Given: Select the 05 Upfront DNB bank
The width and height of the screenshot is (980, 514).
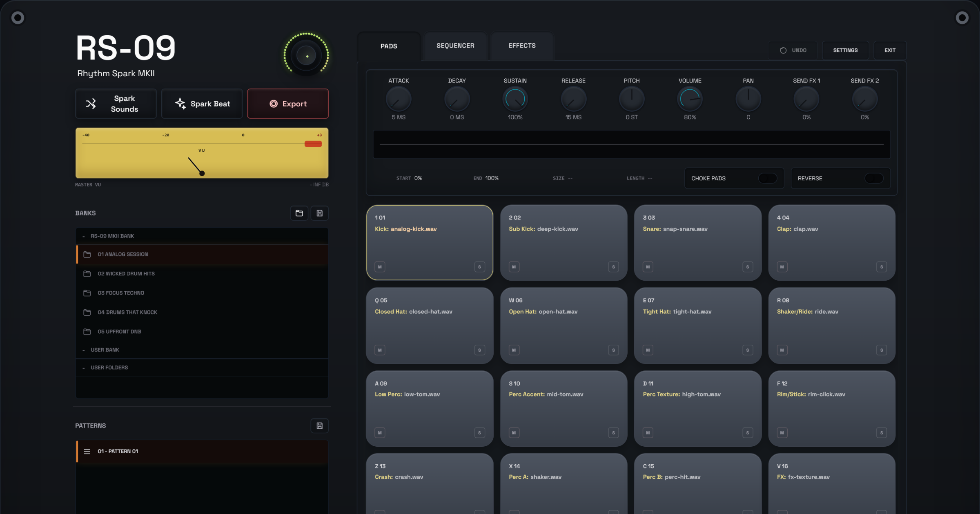Looking at the screenshot, I should tap(202, 332).
